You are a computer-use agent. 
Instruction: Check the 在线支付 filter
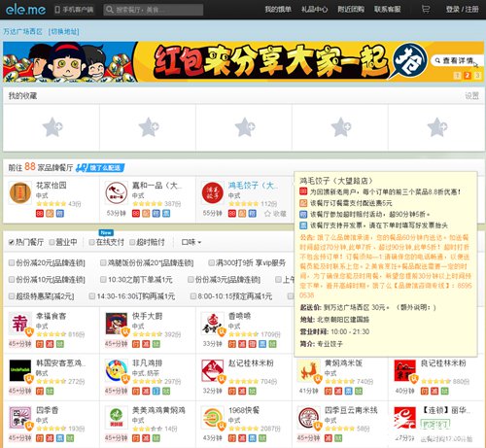(x=91, y=242)
